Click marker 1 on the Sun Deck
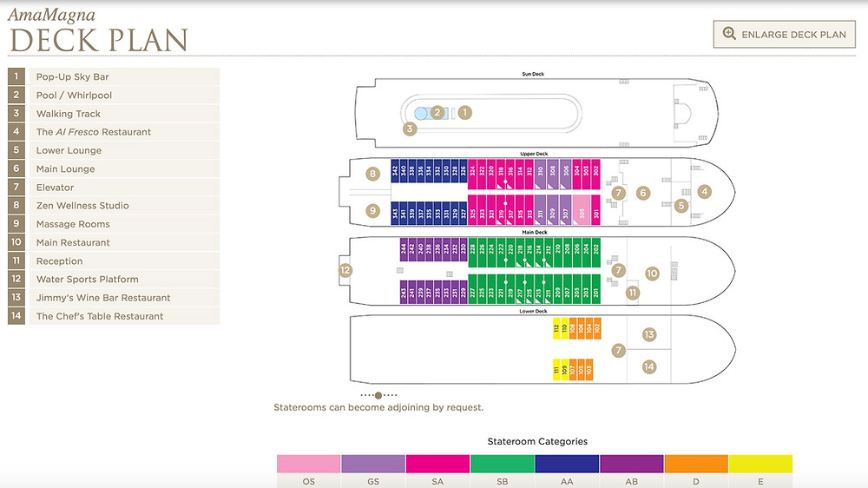Image resolution: width=868 pixels, height=488 pixels. pos(465,112)
